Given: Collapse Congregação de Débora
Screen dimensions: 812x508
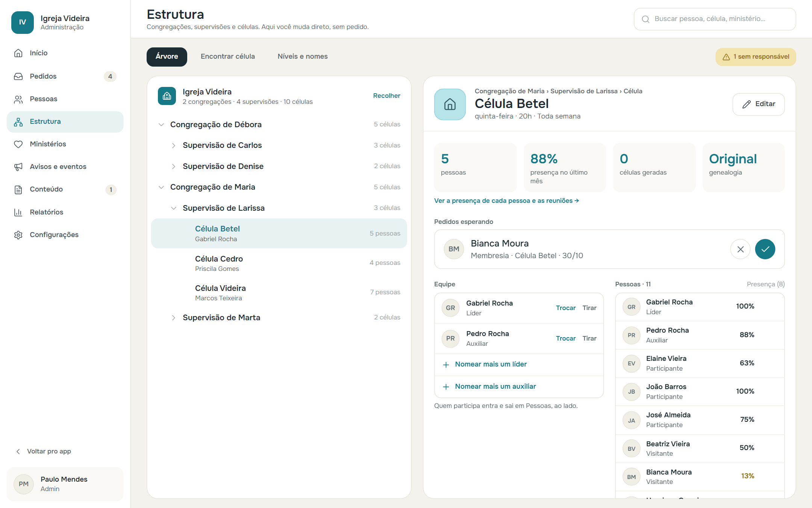Looking at the screenshot, I should [161, 125].
